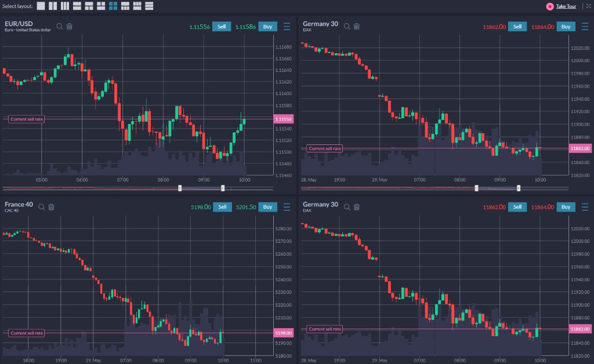
Task: Click 'CAC 40' subtitle under France 40
Action: coord(12,210)
